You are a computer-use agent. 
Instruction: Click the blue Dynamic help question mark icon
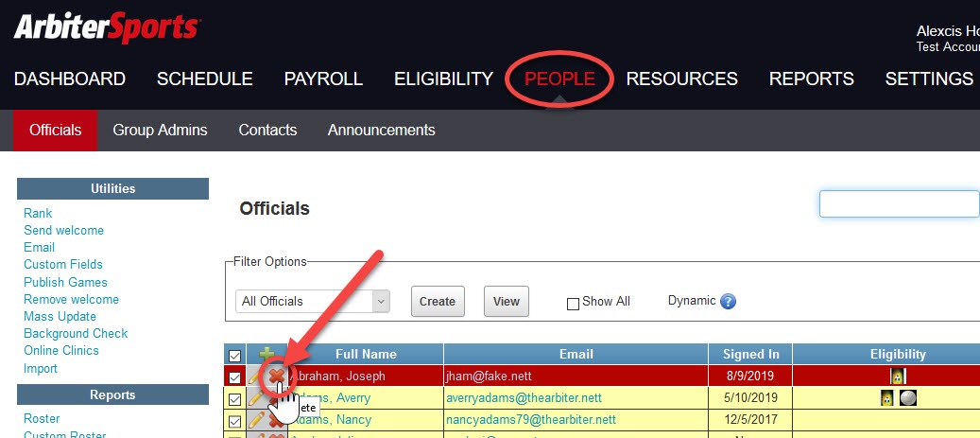pyautogui.click(x=728, y=302)
